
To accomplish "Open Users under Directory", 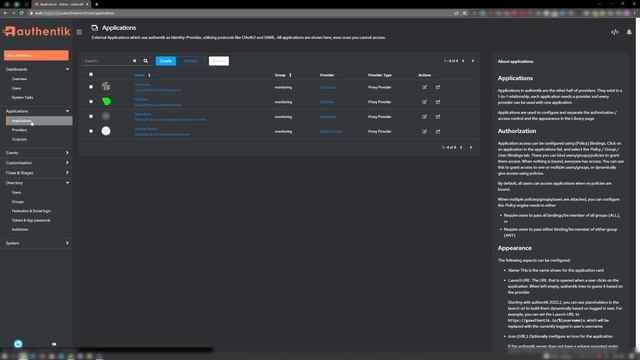I will [16, 192].
